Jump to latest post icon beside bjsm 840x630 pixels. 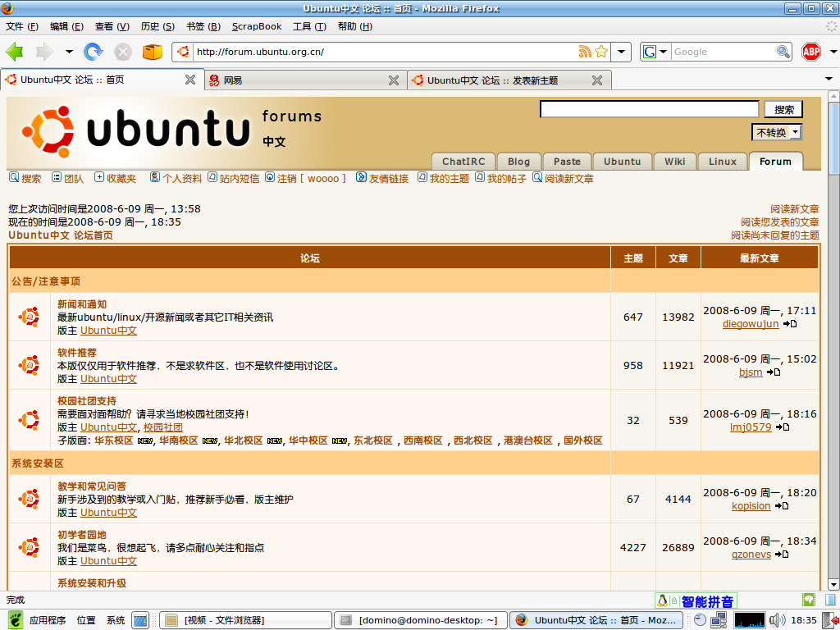(774, 372)
